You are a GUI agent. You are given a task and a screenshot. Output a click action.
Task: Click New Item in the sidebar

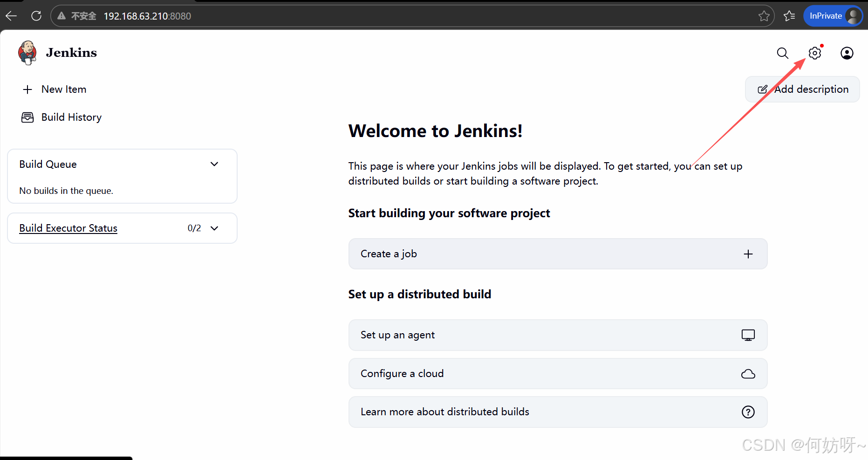pos(64,89)
